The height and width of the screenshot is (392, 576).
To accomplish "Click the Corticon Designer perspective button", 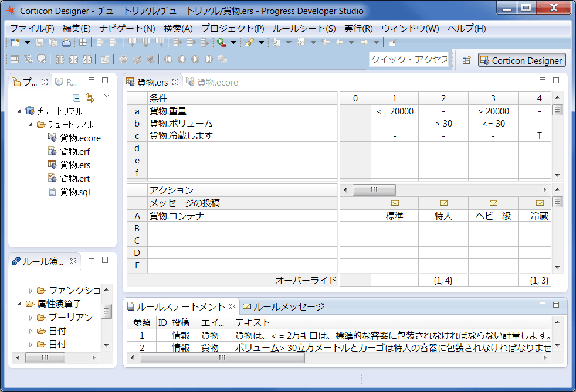I will point(521,60).
